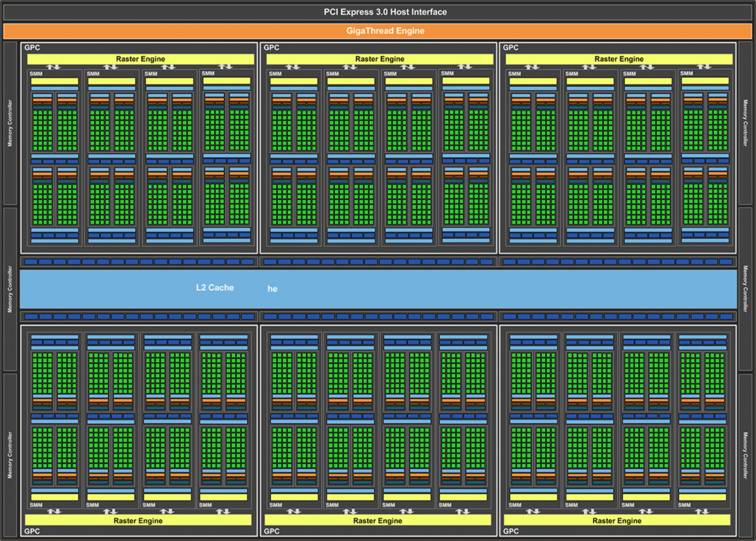
Task: Select the Raster Engine of the lower-left GPC
Action: pos(138,520)
